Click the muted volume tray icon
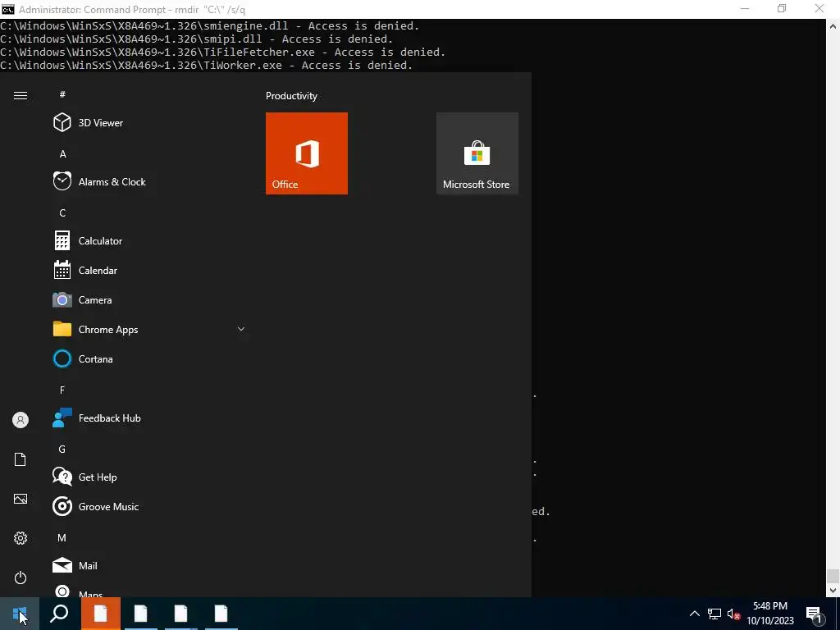Screen dimensions: 840x630 (x=733, y=614)
